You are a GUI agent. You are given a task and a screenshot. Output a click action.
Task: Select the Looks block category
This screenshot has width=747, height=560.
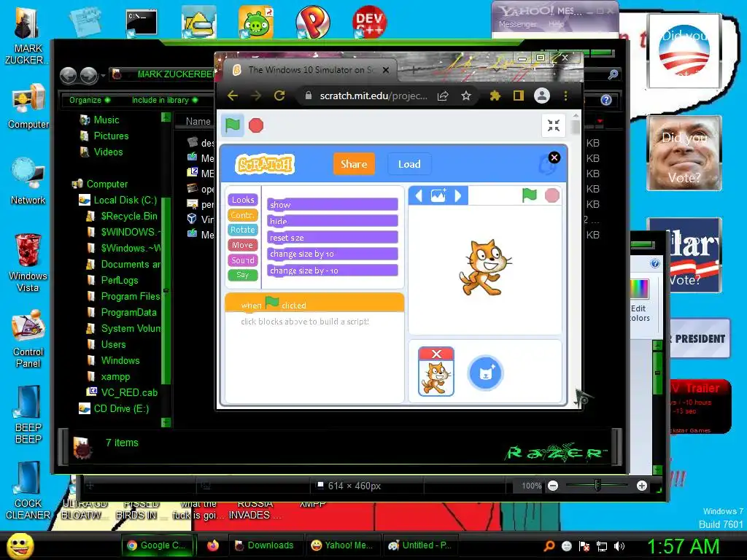tap(243, 200)
